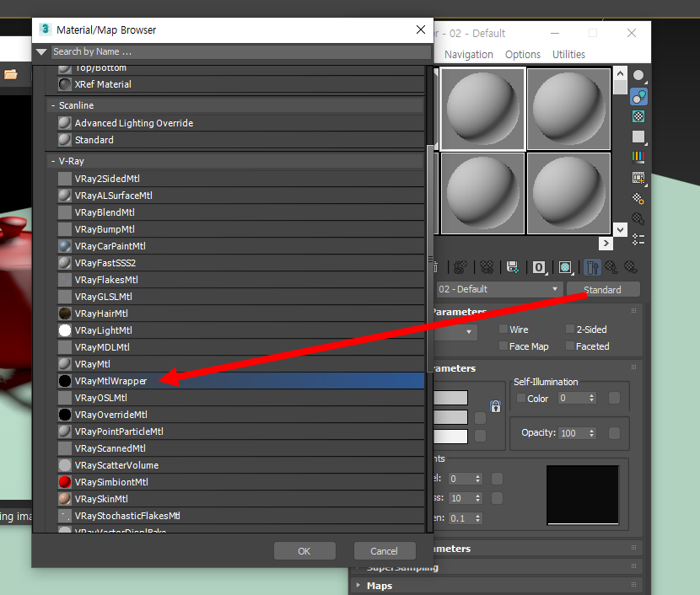Toggle the Backlight icon in Material Editor
The height and width of the screenshot is (595, 700).
[638, 97]
